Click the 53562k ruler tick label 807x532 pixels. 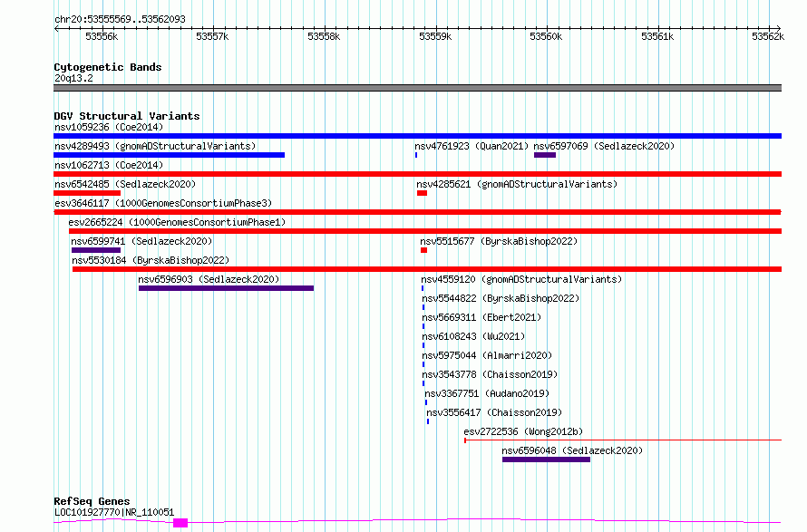coord(768,36)
